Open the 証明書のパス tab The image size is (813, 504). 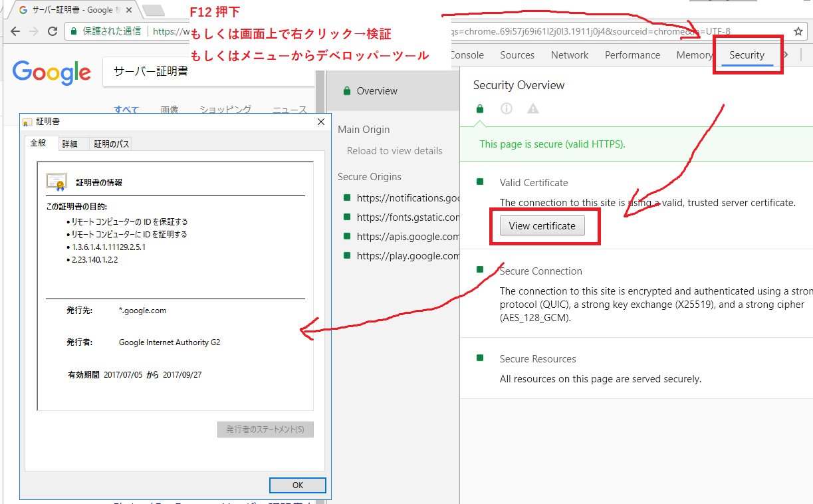(x=112, y=144)
